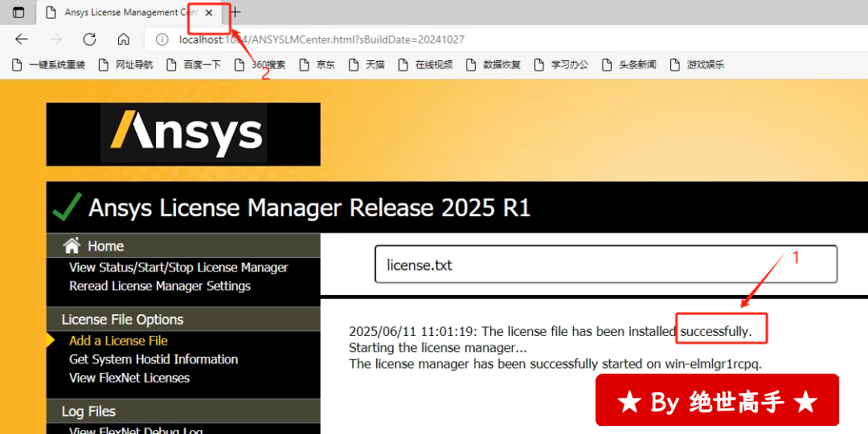868x434 pixels.
Task: Go to browser home page icon
Action: [123, 39]
